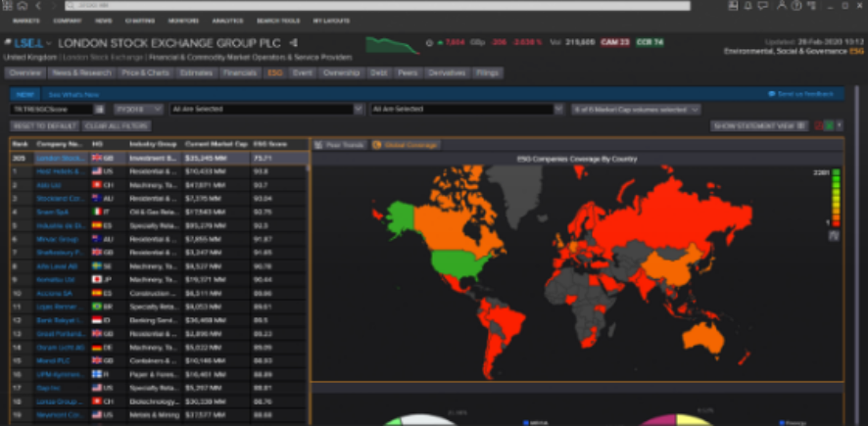The width and height of the screenshot is (868, 426).
Task: Expand the first All Are Selected dropdown
Action: pyautogui.click(x=267, y=110)
